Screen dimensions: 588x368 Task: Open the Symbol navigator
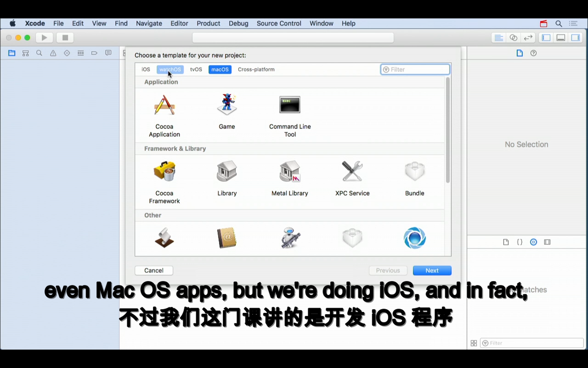26,53
